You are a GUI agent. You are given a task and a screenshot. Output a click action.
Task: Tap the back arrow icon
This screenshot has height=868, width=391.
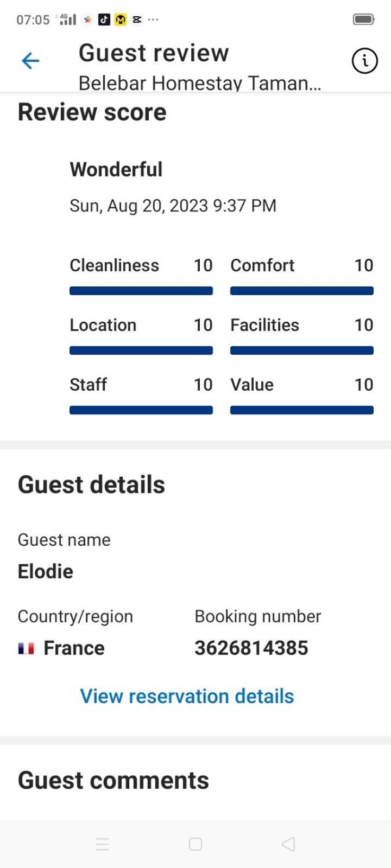30,61
